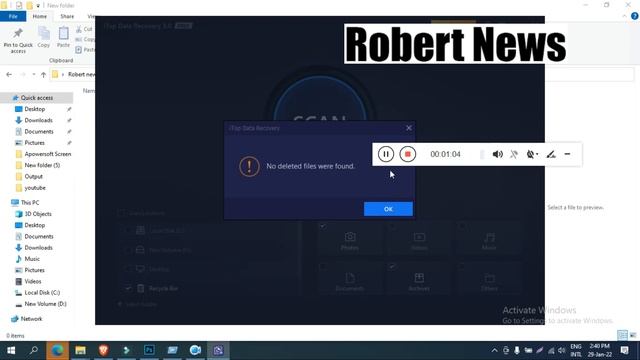Screen dimensions: 640x360
Task: Open 3D Objects under This PC
Action: pyautogui.click(x=38, y=214)
